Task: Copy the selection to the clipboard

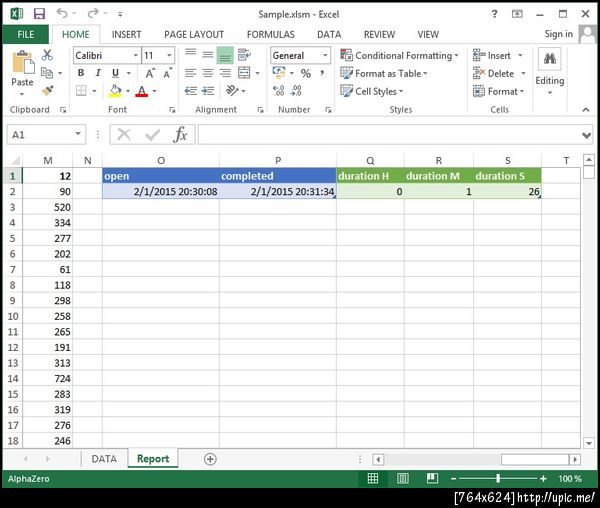Action: click(x=47, y=73)
